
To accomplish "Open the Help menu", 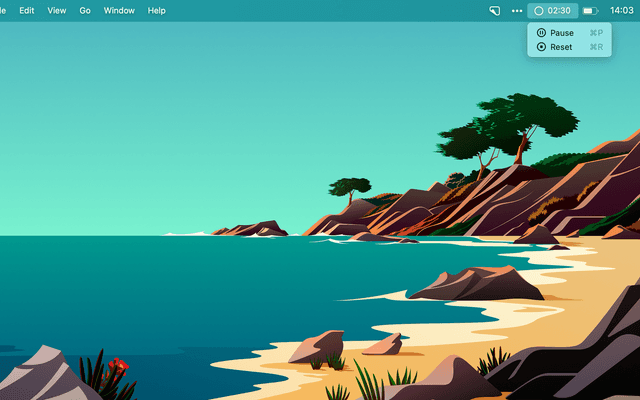I will pos(157,10).
